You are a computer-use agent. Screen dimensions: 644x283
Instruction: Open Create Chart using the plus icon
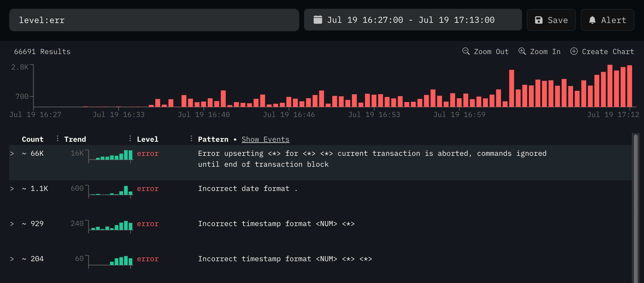(x=574, y=51)
